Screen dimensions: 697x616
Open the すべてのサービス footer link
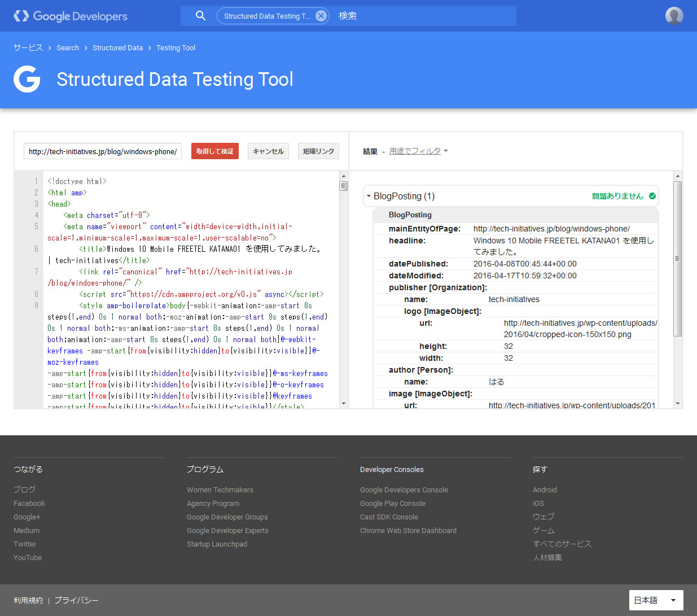(x=562, y=544)
